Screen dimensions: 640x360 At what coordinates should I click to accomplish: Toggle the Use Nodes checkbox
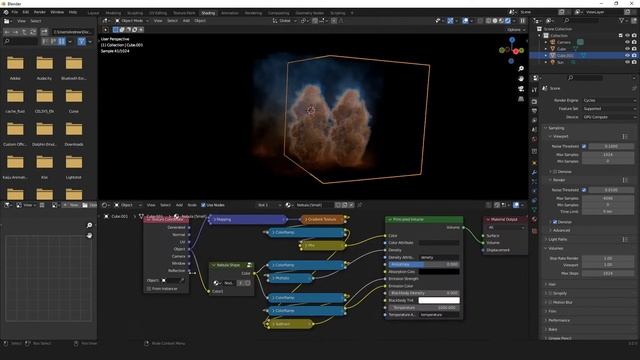(203, 205)
